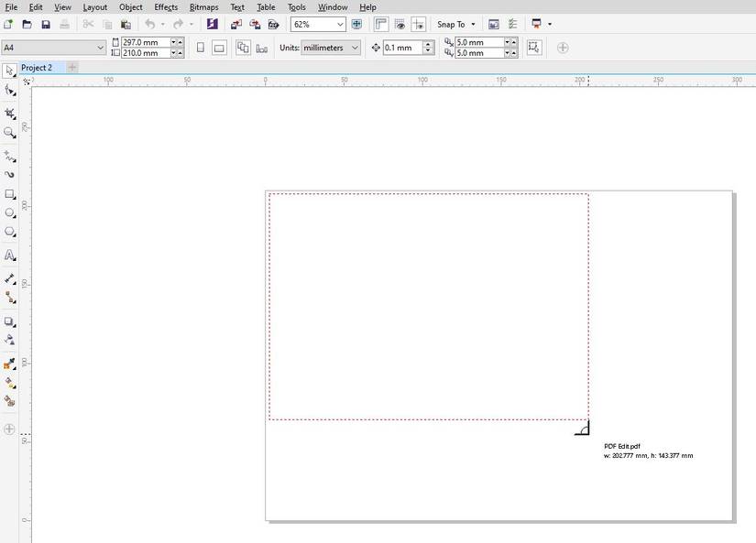Select the Parallel Dimension tool

click(10, 279)
